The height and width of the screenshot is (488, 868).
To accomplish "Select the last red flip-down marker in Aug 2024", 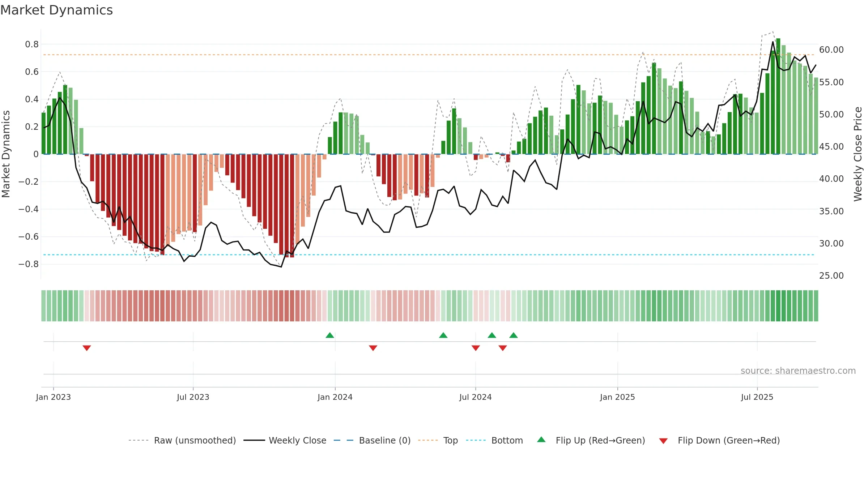I will 503,348.
